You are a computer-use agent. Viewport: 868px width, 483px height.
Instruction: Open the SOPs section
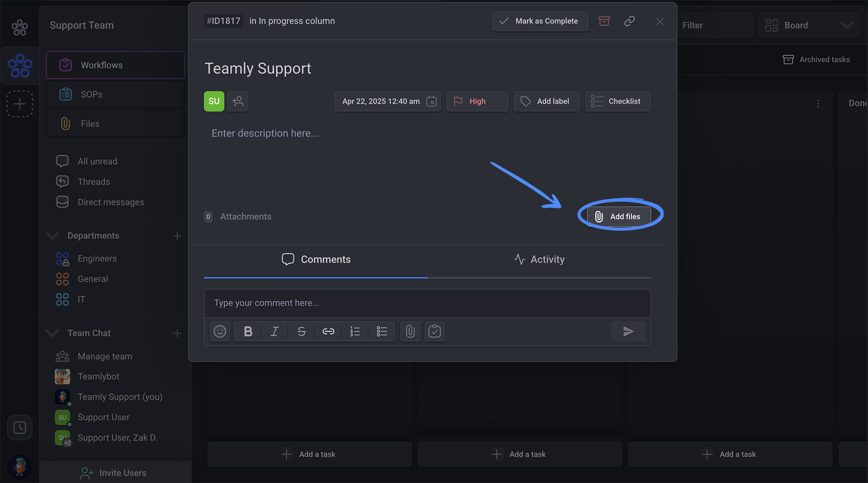click(115, 94)
